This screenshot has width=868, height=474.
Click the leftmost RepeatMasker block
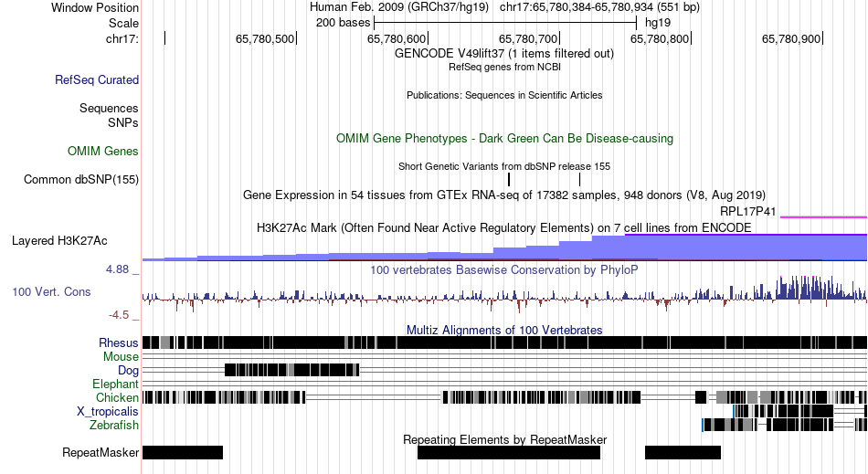click(x=183, y=452)
